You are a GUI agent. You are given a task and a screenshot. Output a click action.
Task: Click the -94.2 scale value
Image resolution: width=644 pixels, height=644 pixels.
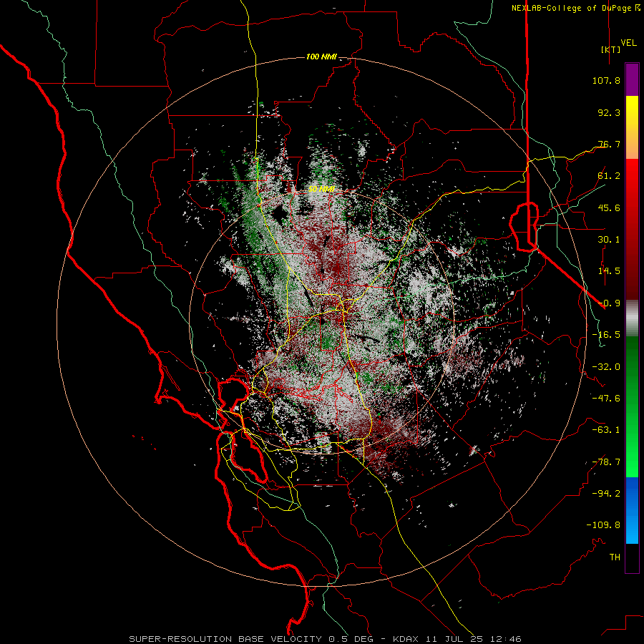(606, 494)
